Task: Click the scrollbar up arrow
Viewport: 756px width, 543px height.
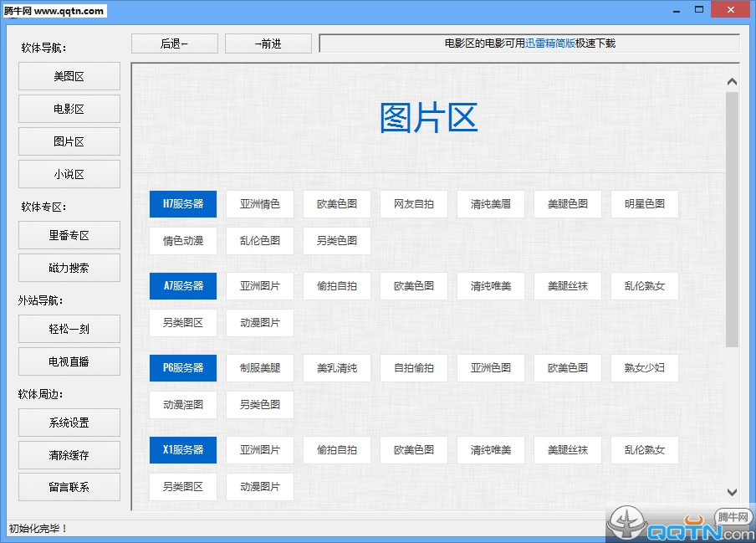Action: 732,81
